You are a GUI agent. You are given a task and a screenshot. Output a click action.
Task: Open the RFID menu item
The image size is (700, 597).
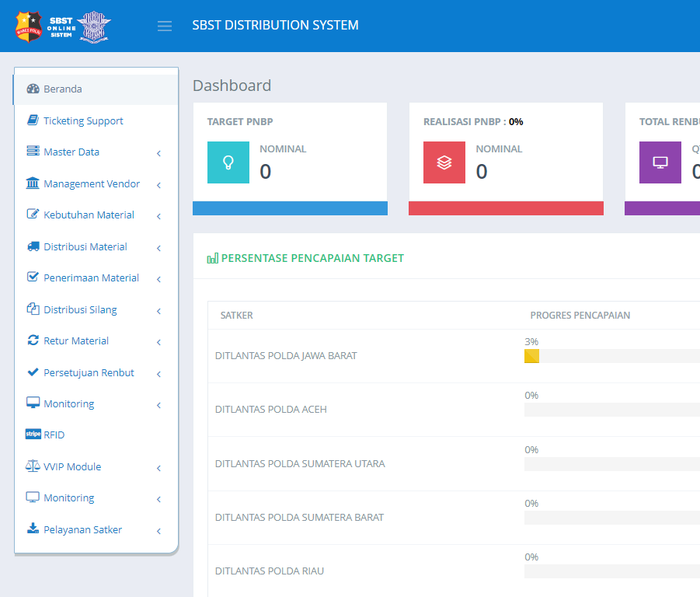[x=96, y=435]
